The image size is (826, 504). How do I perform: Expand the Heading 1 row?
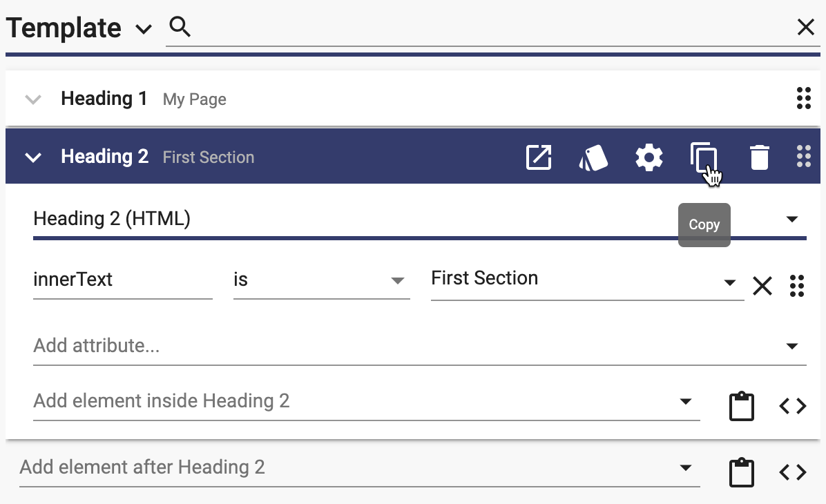pos(33,99)
